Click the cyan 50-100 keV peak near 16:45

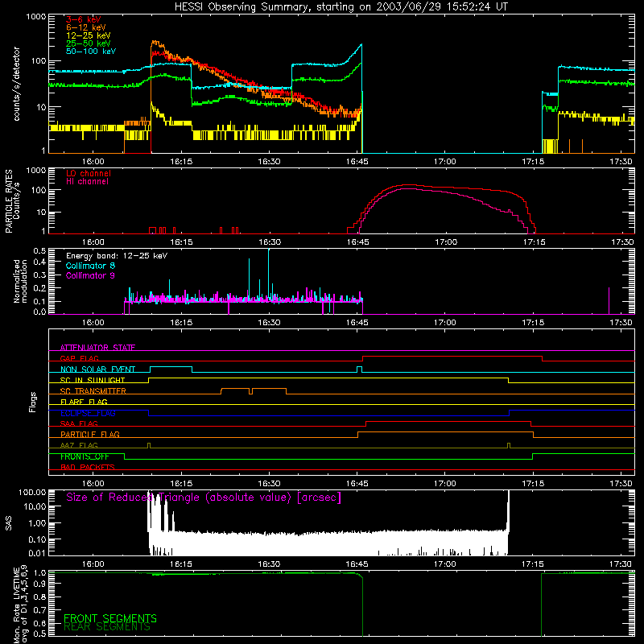tap(361, 45)
